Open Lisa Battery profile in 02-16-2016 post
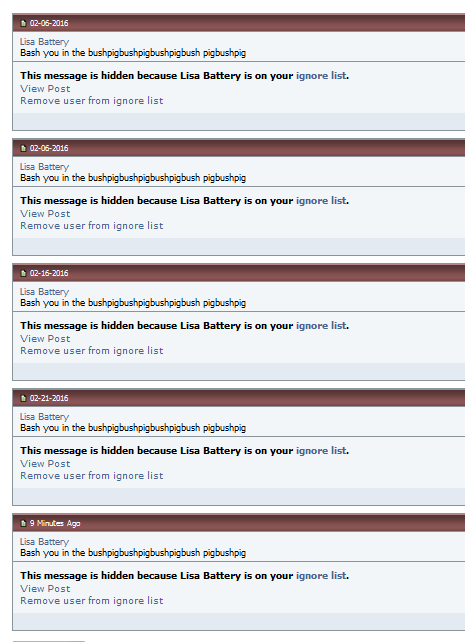 click(x=45, y=292)
